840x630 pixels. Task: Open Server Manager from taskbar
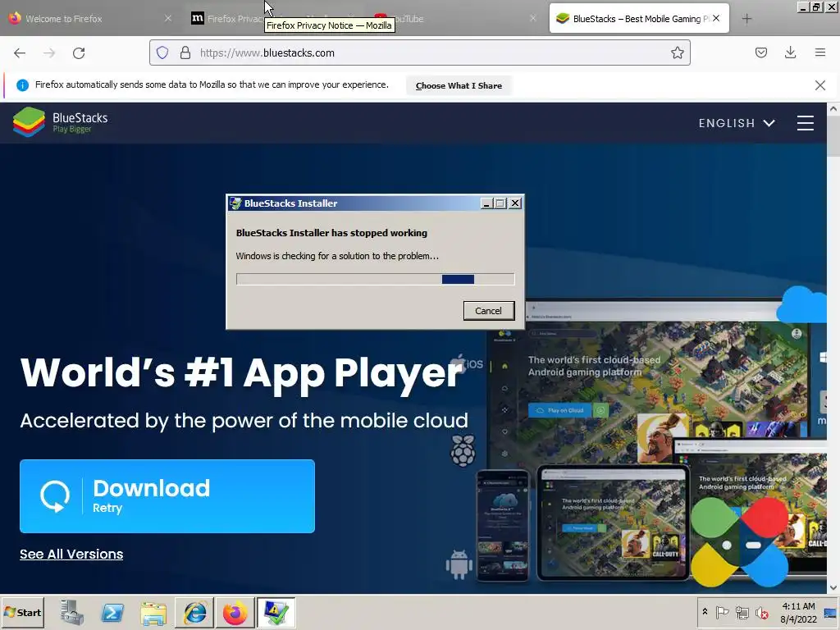[72, 612]
